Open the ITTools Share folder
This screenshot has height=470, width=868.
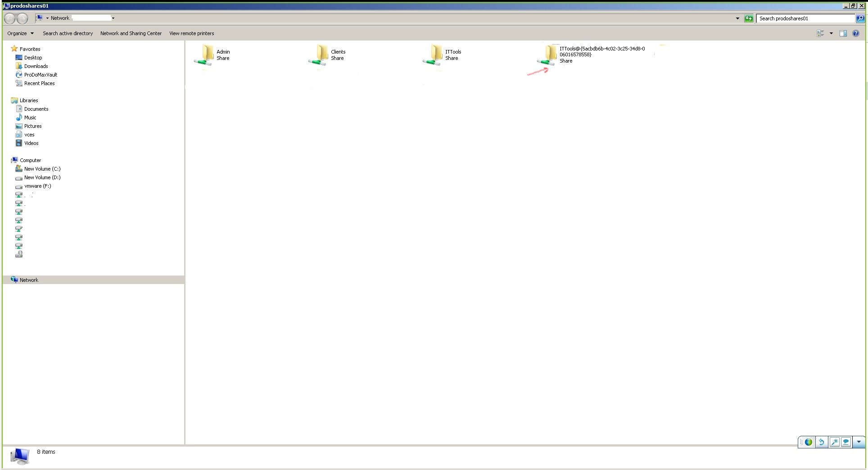tap(435, 54)
